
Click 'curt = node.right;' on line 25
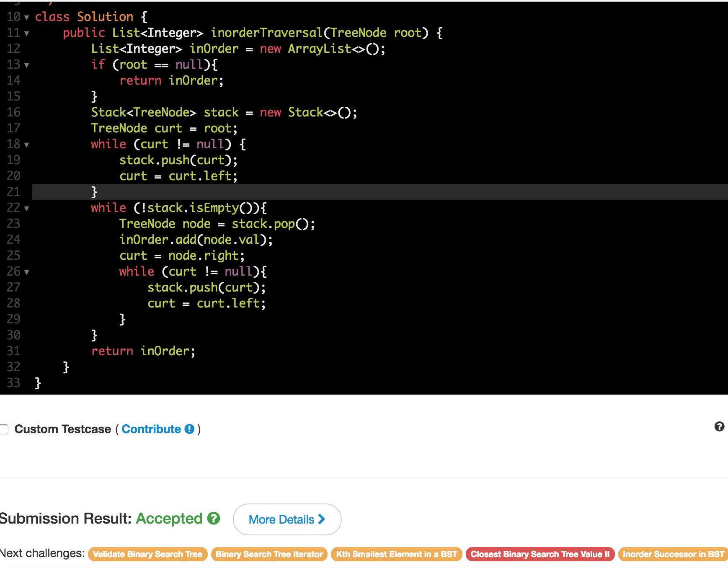point(182,256)
